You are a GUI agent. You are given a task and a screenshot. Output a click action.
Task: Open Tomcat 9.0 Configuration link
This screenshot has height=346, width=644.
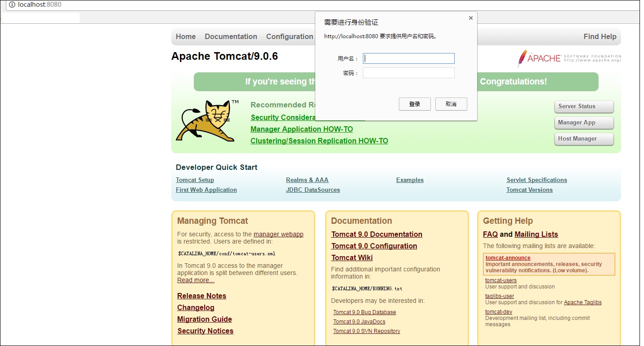[x=374, y=246]
